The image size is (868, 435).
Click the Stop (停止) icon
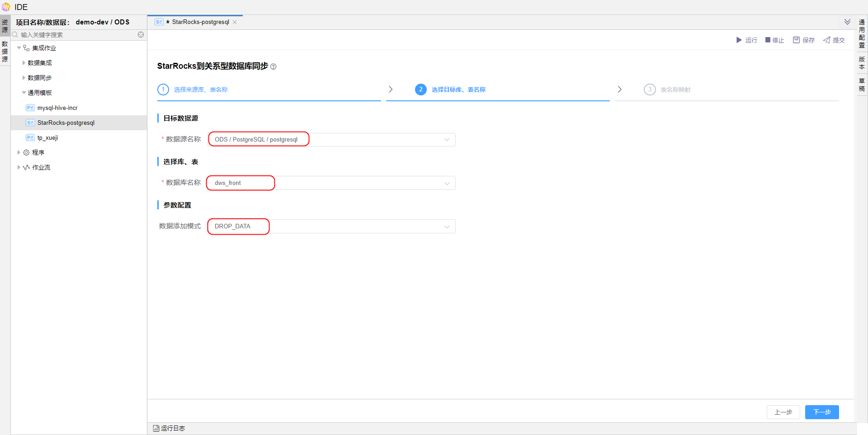(768, 40)
